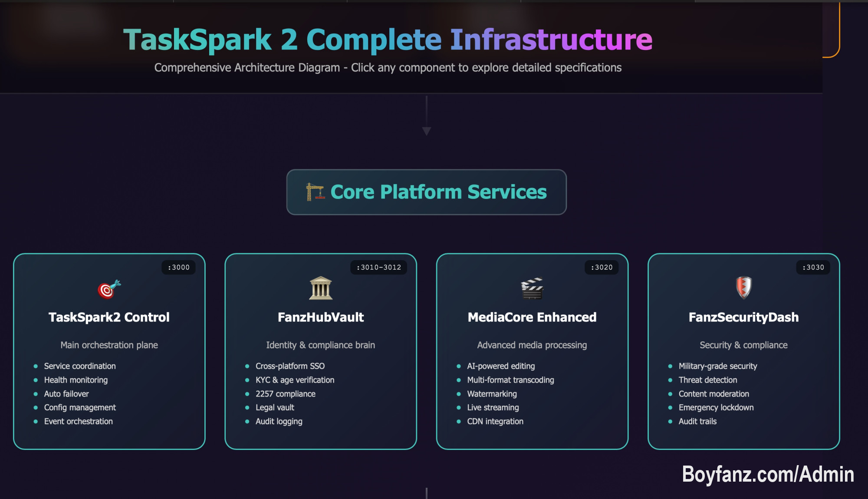The image size is (868, 499).
Task: Click the Boyfanz.com/Admin text
Action: [x=768, y=474]
